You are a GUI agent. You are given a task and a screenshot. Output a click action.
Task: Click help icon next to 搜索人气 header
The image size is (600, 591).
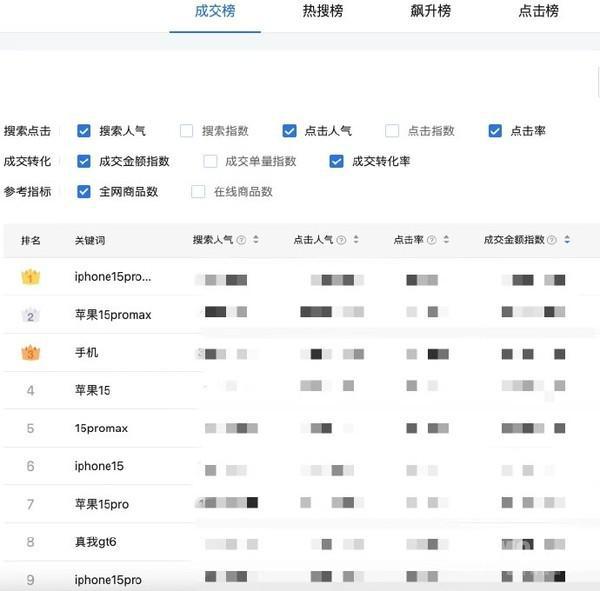(241, 240)
